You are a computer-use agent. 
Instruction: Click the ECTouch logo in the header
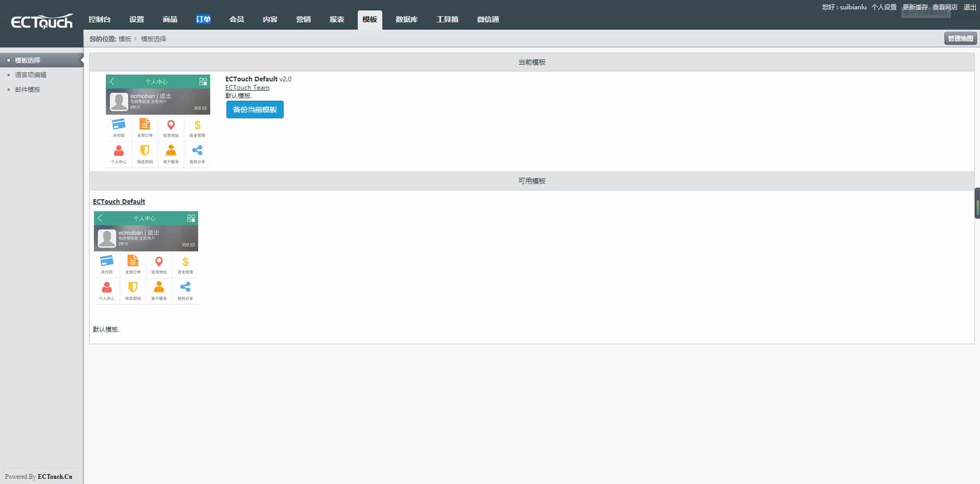[x=42, y=21]
